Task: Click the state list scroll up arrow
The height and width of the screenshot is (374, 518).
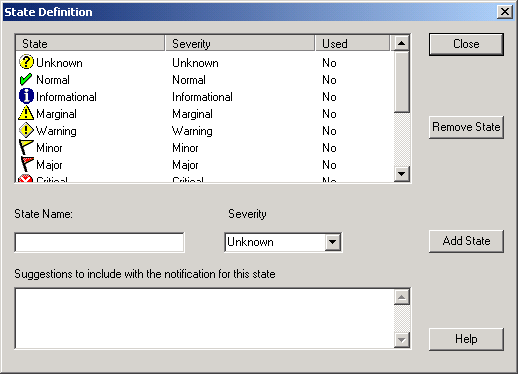Action: click(x=402, y=43)
